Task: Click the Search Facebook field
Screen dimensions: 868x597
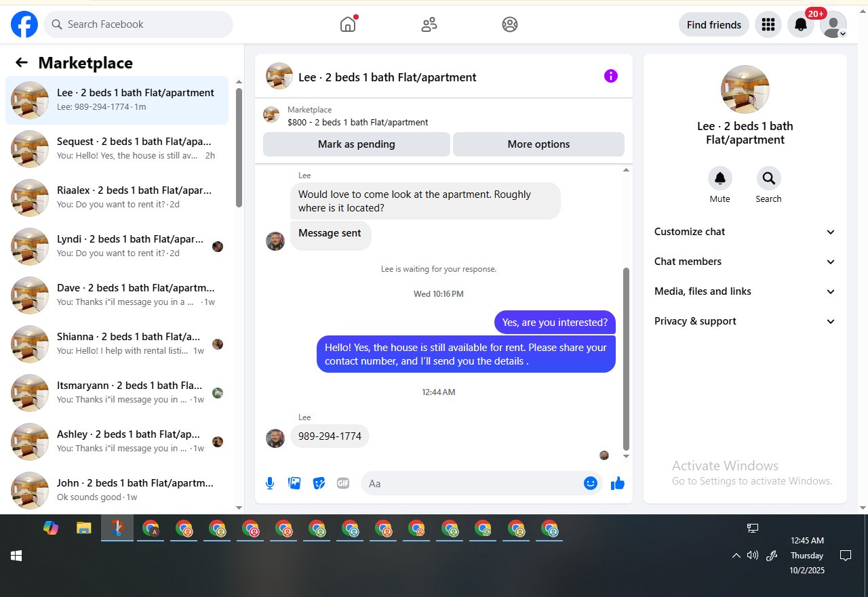Action: point(138,24)
